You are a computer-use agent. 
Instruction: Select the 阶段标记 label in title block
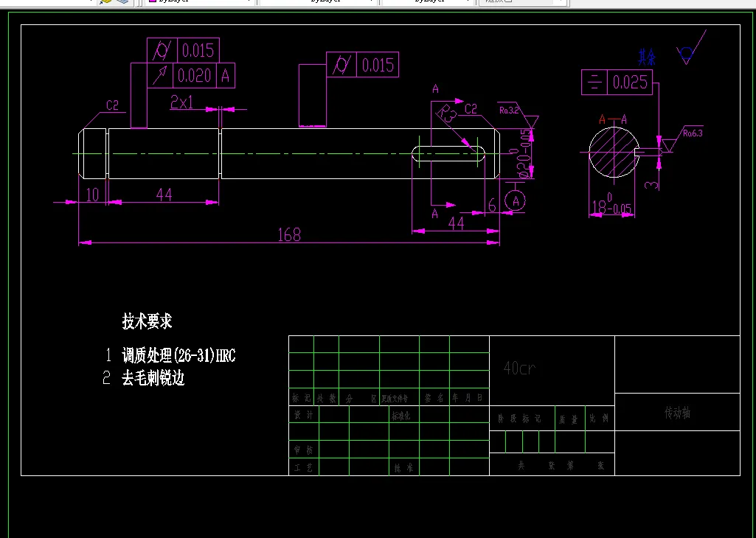[x=519, y=419]
